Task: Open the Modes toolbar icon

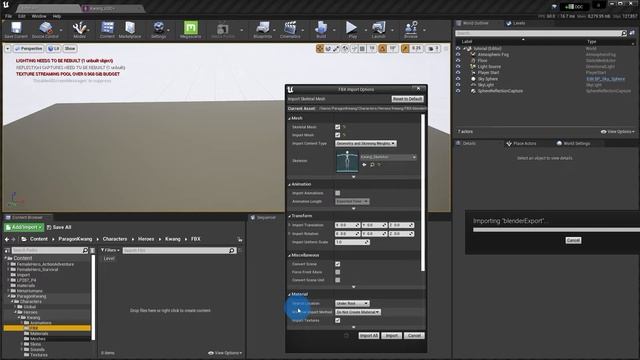Action: (x=79, y=29)
